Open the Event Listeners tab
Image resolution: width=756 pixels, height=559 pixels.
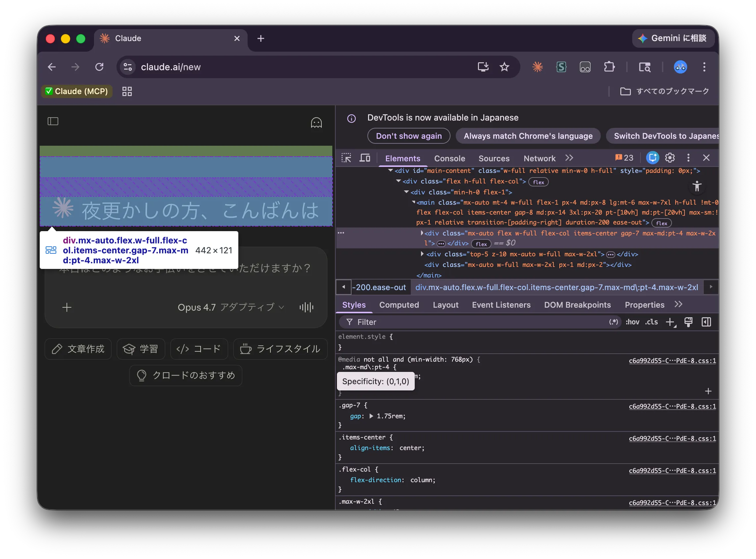tap(501, 305)
